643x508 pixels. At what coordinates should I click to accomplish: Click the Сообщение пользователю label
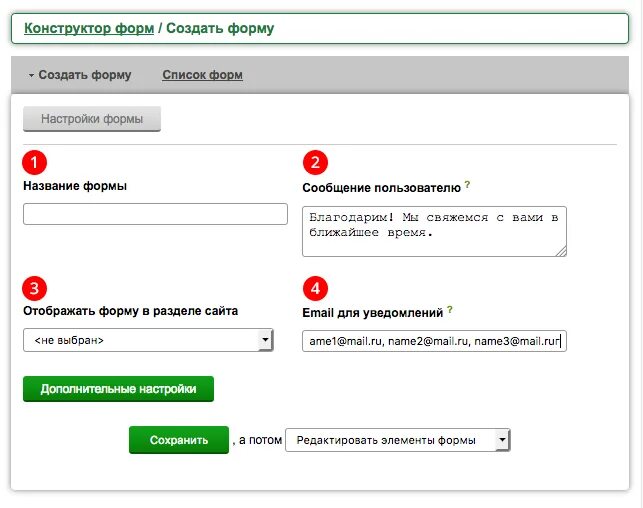pos(381,188)
